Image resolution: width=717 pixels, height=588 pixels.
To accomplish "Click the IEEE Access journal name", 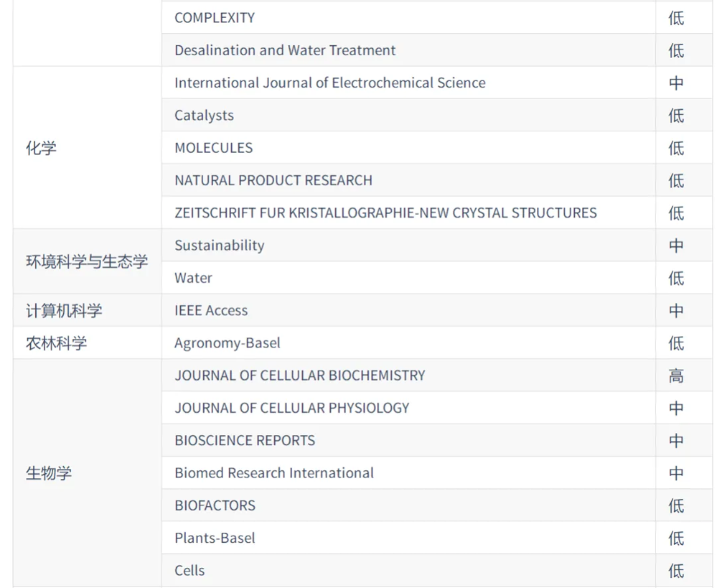I will coord(211,311).
